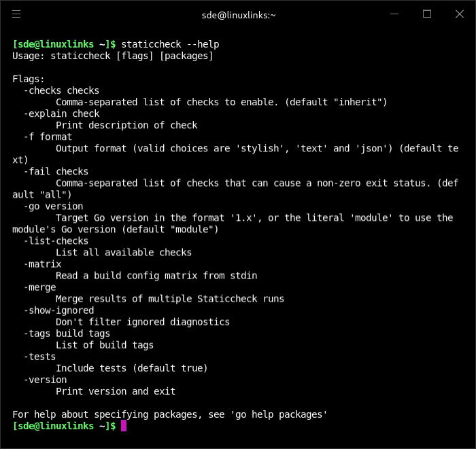Select the '-matrix' flag line
The height and width of the screenshot is (449, 476).
[x=42, y=264]
